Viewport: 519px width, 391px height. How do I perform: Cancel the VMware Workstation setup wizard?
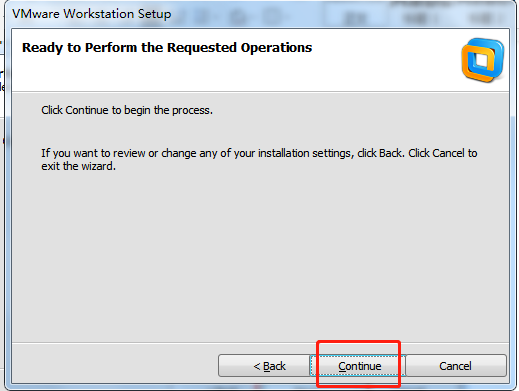tap(456, 366)
